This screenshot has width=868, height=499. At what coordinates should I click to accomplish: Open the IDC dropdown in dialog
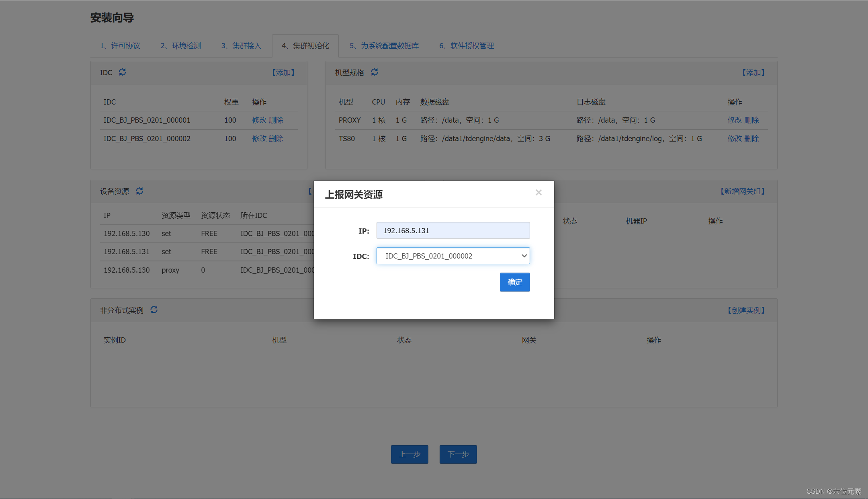tap(453, 256)
